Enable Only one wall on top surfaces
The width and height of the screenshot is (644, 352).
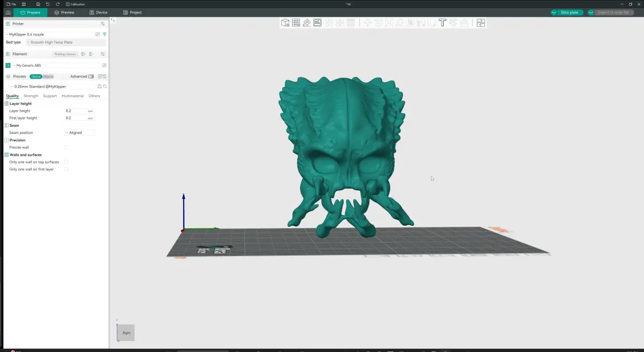pos(67,162)
